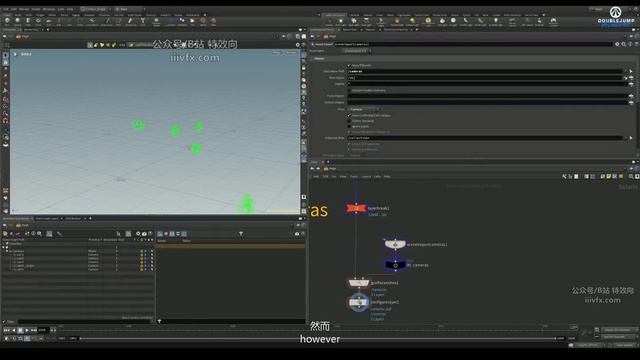Click the highlighted orange row in details list

[231, 246]
